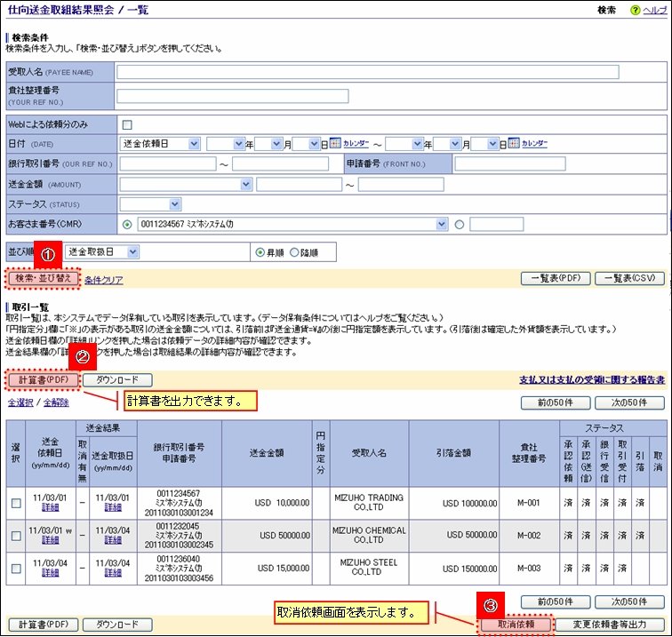
Task: Click the MIZUHO TRADING CO.,LTD cell
Action: [x=369, y=503]
